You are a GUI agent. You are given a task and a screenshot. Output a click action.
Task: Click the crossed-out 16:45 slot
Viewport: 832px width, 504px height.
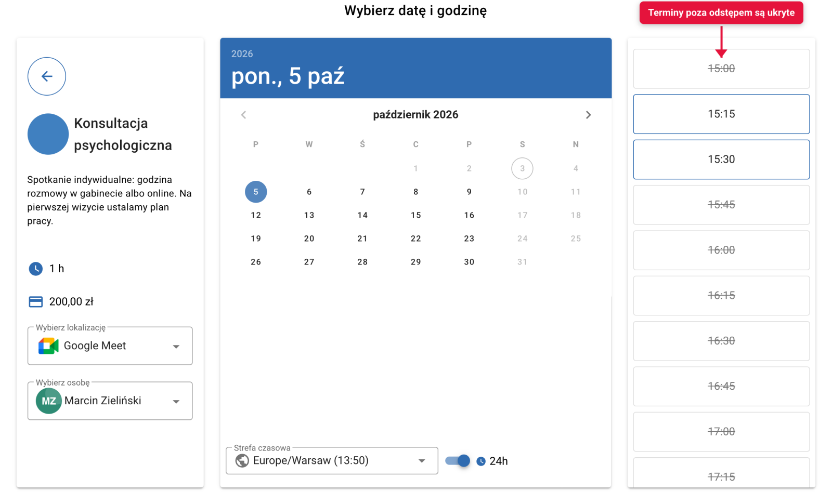[721, 387]
